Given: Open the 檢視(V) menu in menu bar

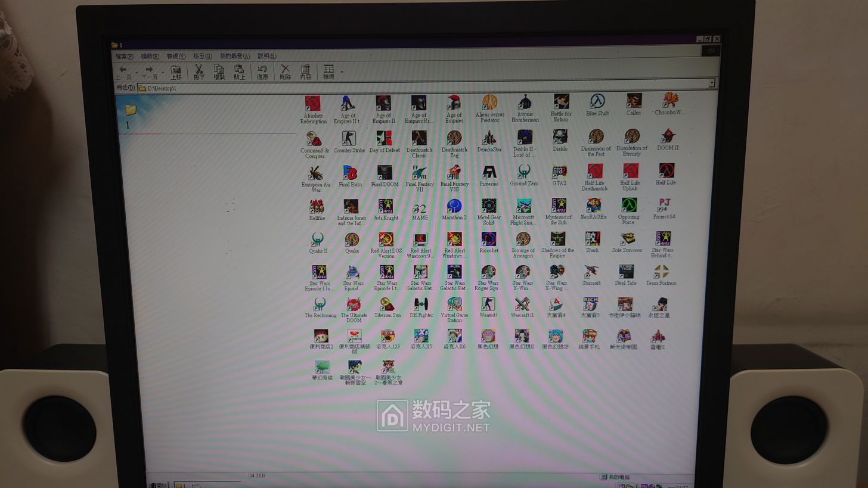Looking at the screenshot, I should pyautogui.click(x=176, y=56).
